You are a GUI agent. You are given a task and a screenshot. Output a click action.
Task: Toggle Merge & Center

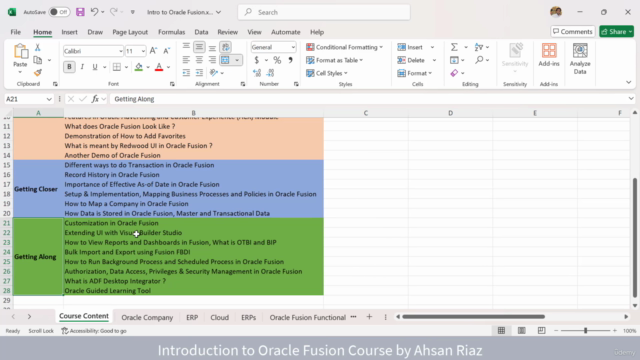[x=225, y=60]
